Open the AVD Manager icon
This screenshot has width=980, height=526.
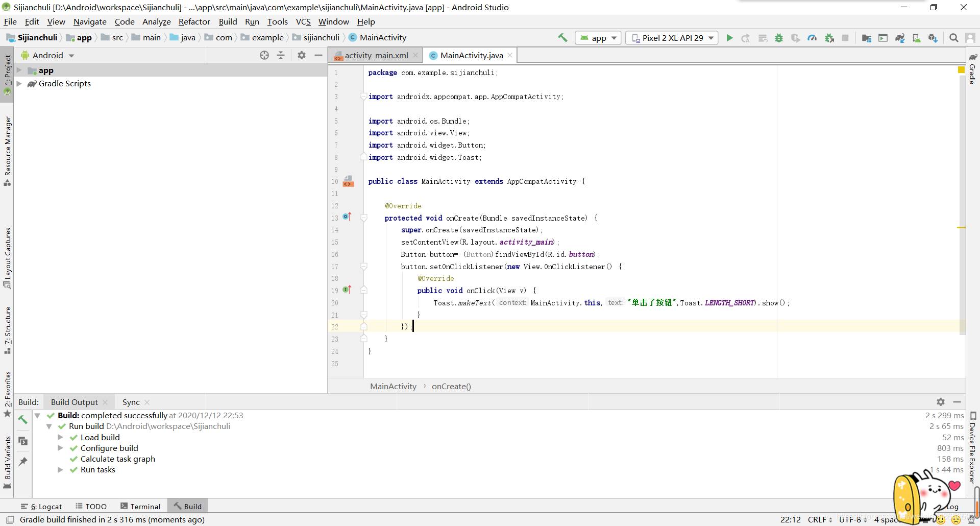point(917,38)
